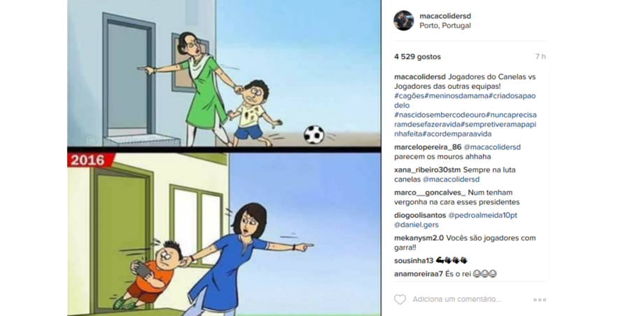Click the macacolidersd username in header

445,16
